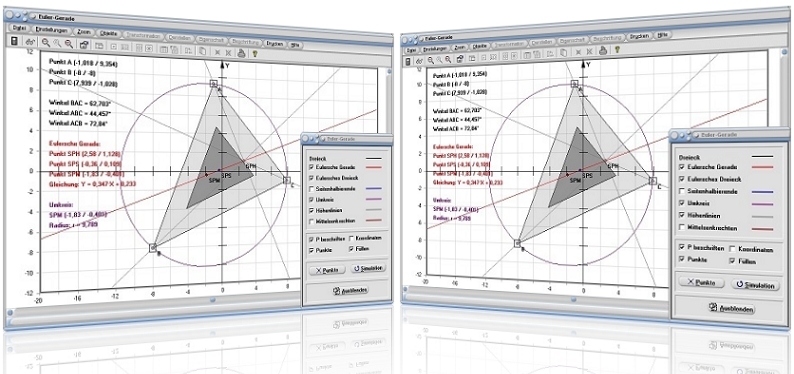Open Hilfe menu in left window

[x=295, y=44]
